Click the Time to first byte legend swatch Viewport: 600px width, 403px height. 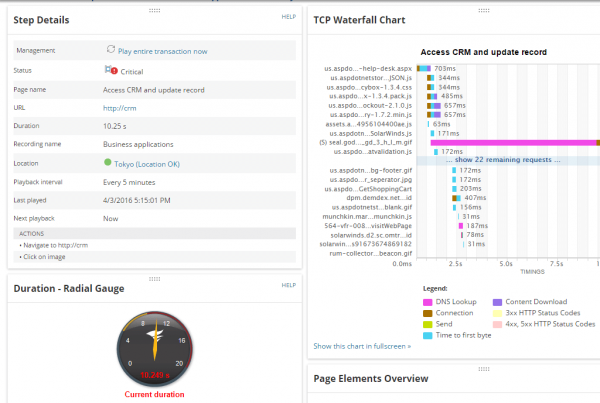pos(426,336)
